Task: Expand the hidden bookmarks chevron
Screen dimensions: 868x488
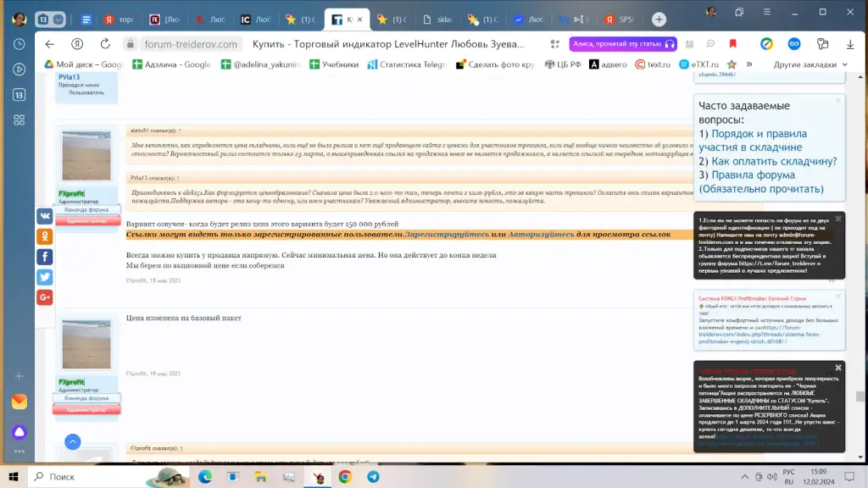Action: point(749,64)
